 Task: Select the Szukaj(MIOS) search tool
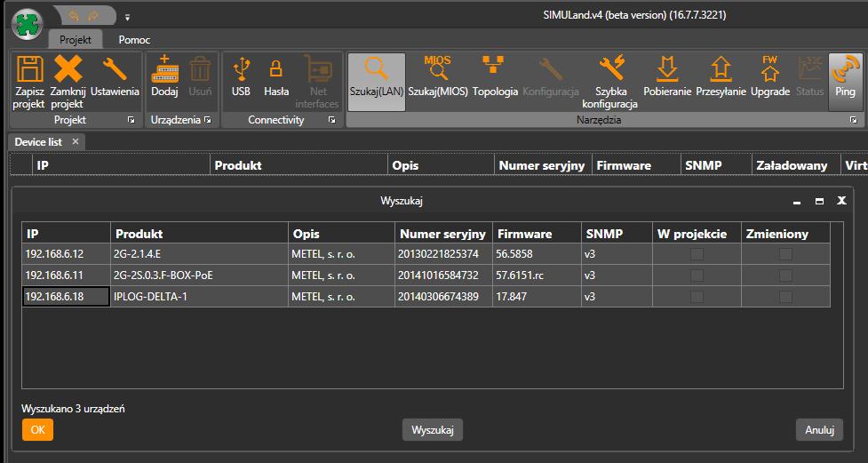point(438,76)
